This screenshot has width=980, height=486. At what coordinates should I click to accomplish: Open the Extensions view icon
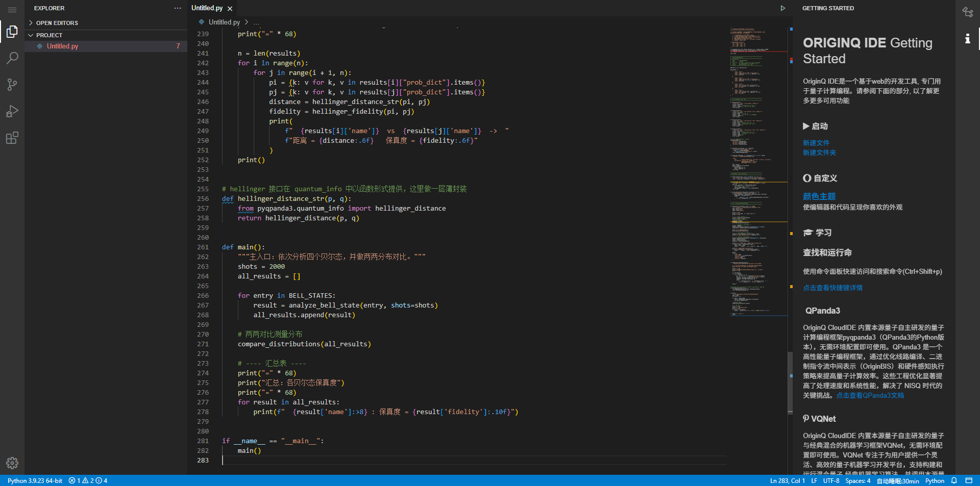click(12, 138)
